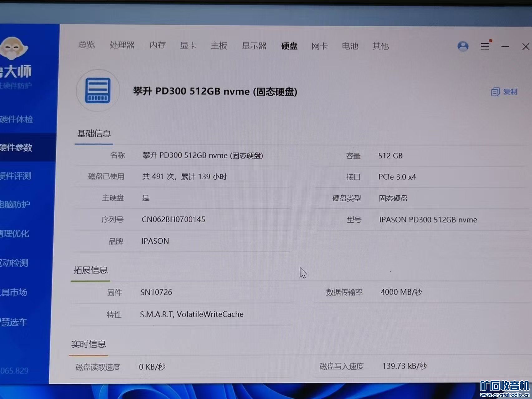
Task: Select the serial number CN062BH0700145
Action: 173,219
